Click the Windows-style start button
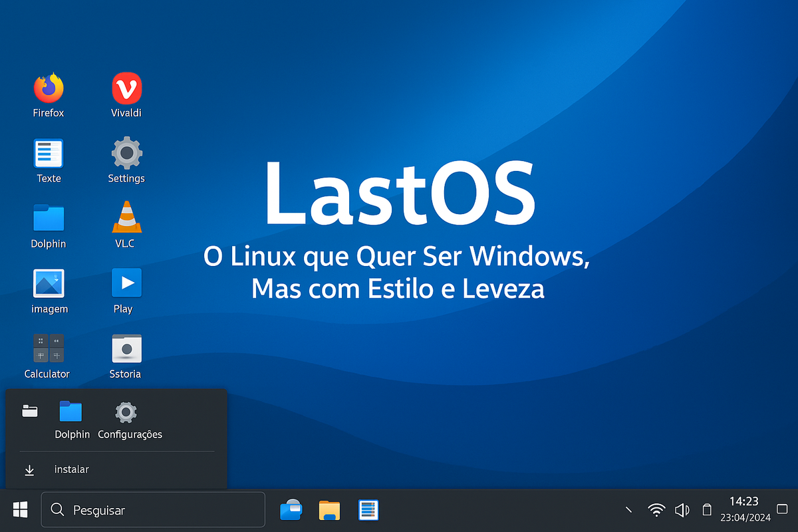This screenshot has width=798, height=532. 21,510
